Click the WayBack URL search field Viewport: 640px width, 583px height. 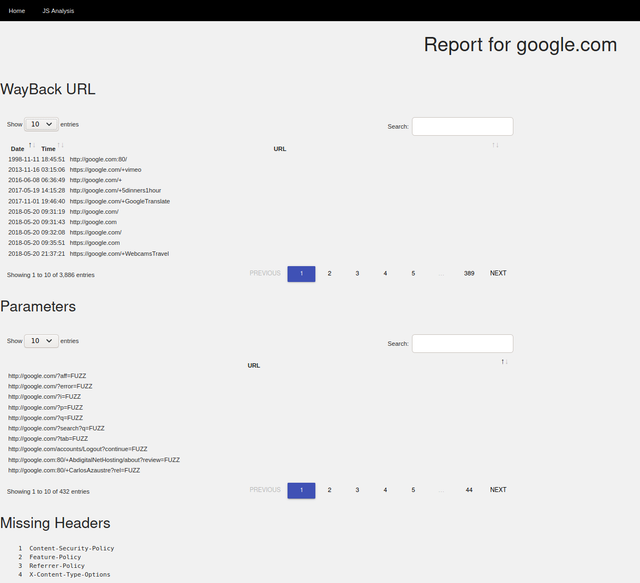point(462,127)
